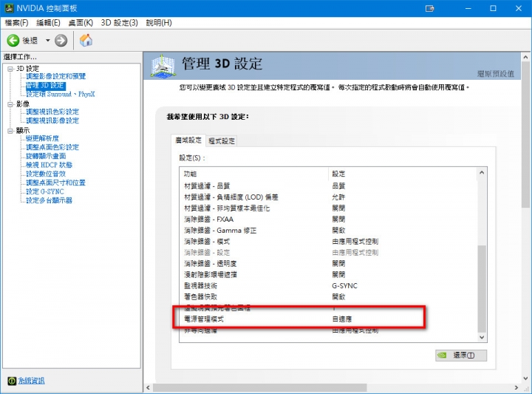Click the 還原(I) button
The height and width of the screenshot is (394, 532).
461,356
